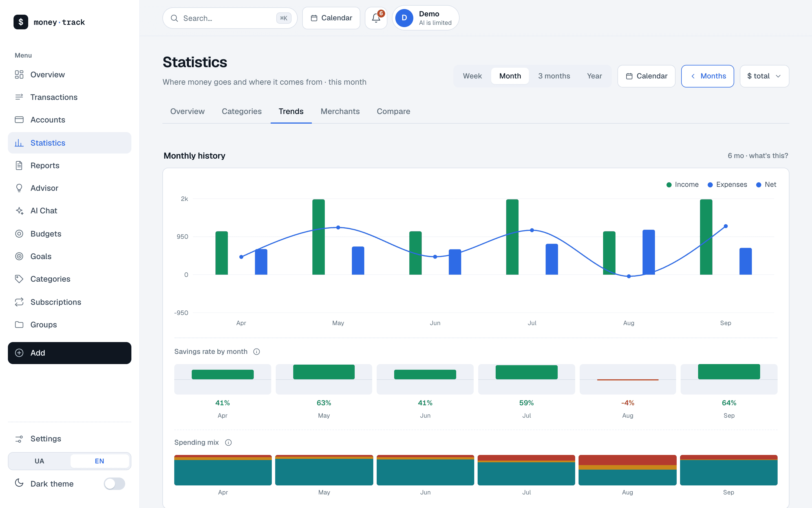Click the Jul spending mix bar
Viewport: 812px width, 508px height.
pyautogui.click(x=526, y=470)
